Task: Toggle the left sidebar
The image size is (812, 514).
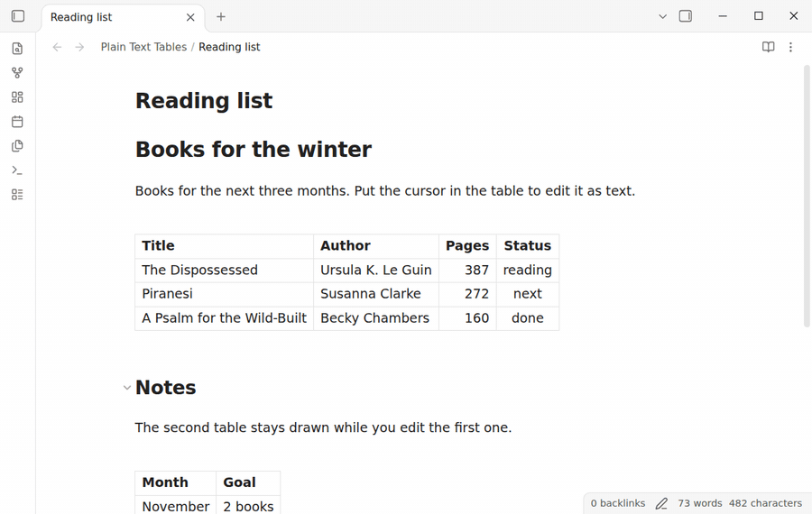Action: click(18, 16)
